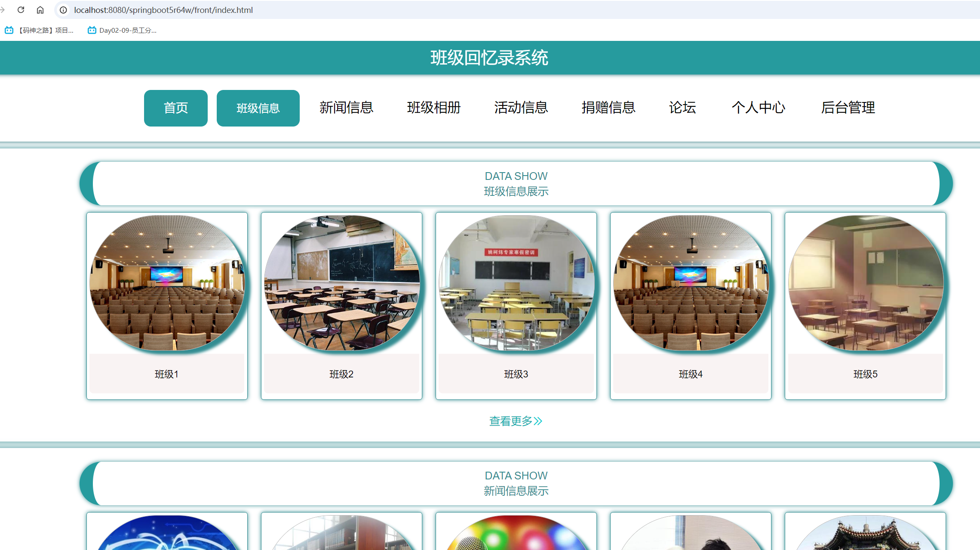The width and height of the screenshot is (980, 550).
Task: Go to the 班级相册 page
Action: pyautogui.click(x=434, y=108)
